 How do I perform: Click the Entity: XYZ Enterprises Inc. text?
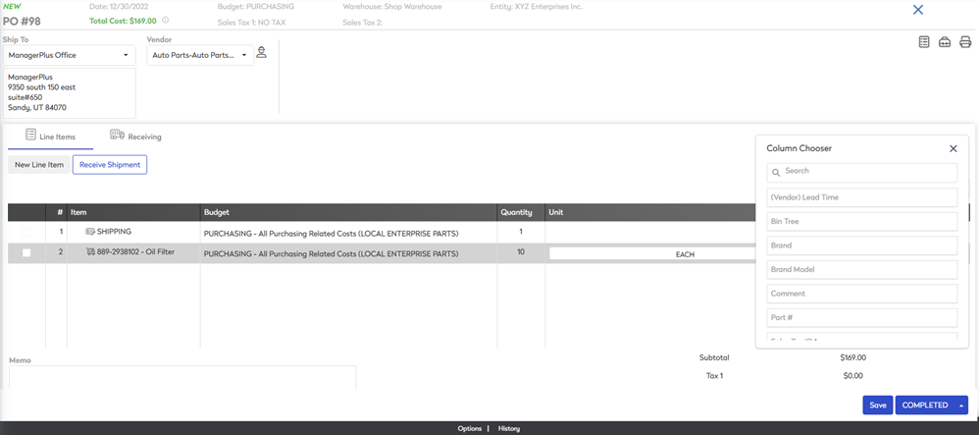click(x=537, y=7)
